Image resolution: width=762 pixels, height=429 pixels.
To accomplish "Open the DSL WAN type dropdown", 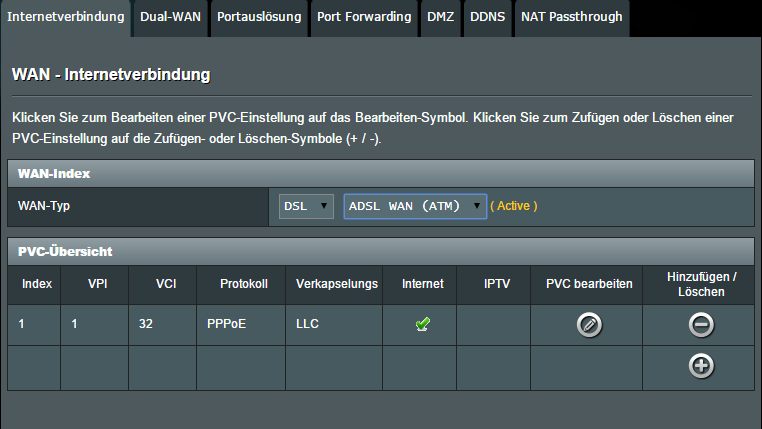I will coord(306,206).
